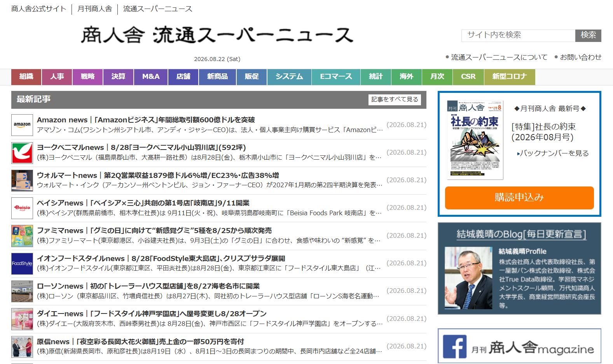Open the Walmart news article thumbnail

(x=22, y=180)
